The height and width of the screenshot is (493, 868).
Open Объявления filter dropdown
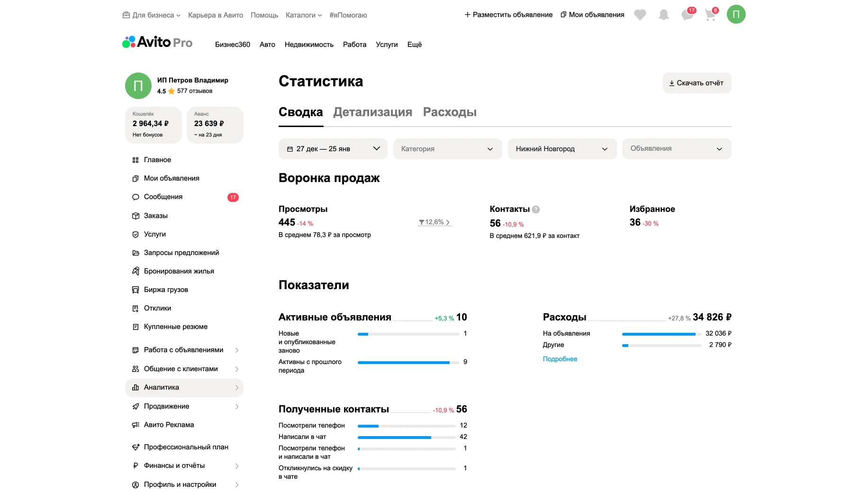pyautogui.click(x=677, y=149)
